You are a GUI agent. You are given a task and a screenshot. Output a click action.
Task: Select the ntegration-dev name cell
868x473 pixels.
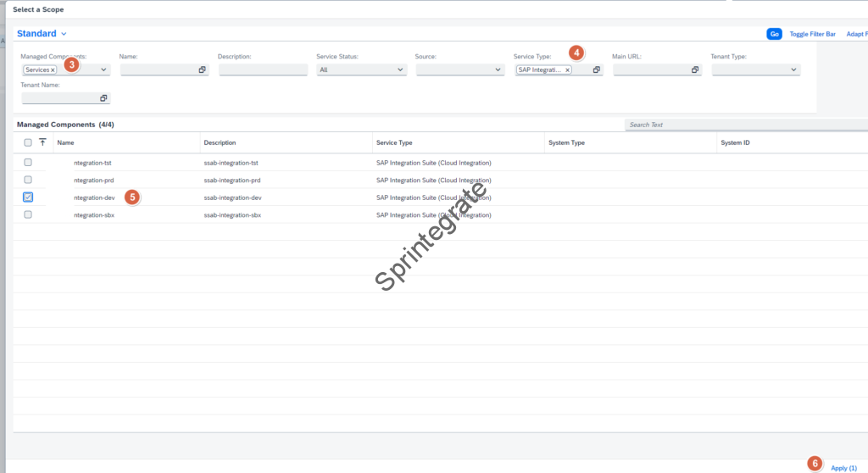(x=94, y=198)
